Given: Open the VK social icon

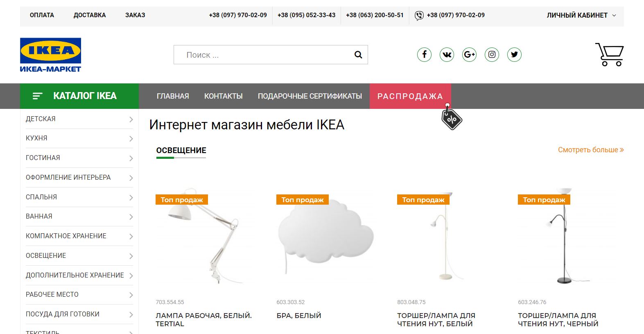Looking at the screenshot, I should pos(447,54).
